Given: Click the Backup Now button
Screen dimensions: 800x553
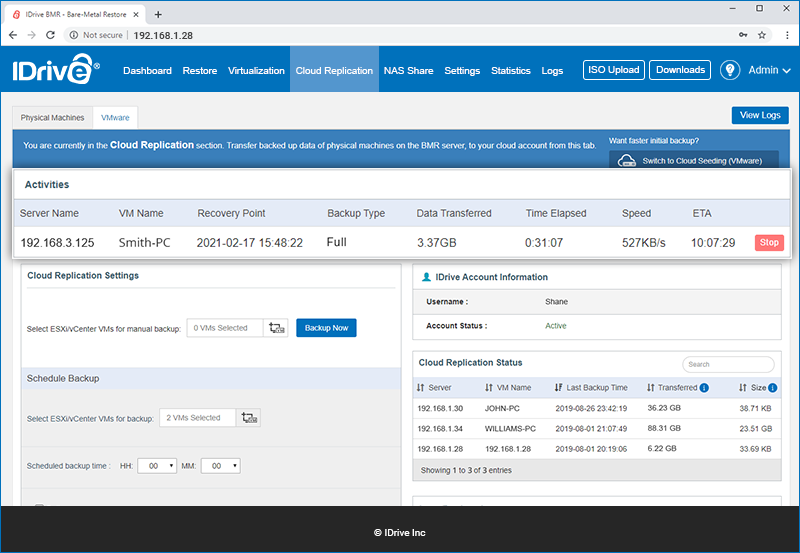Looking at the screenshot, I should coord(327,328).
